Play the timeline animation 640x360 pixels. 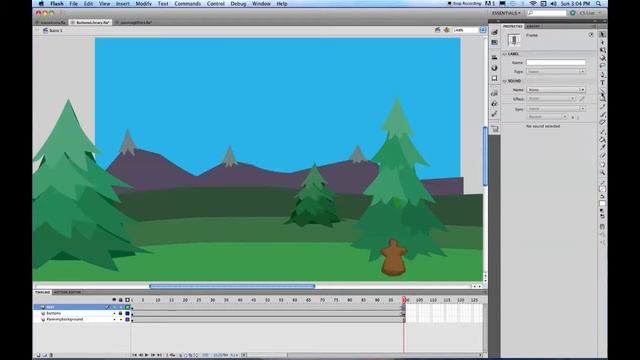[x=147, y=355]
